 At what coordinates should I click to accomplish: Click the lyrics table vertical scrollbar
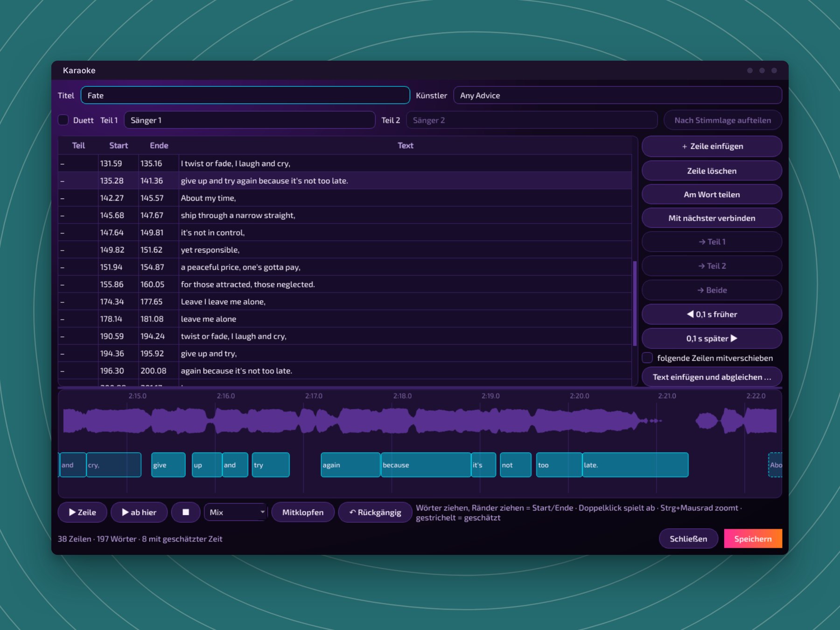[x=635, y=303]
